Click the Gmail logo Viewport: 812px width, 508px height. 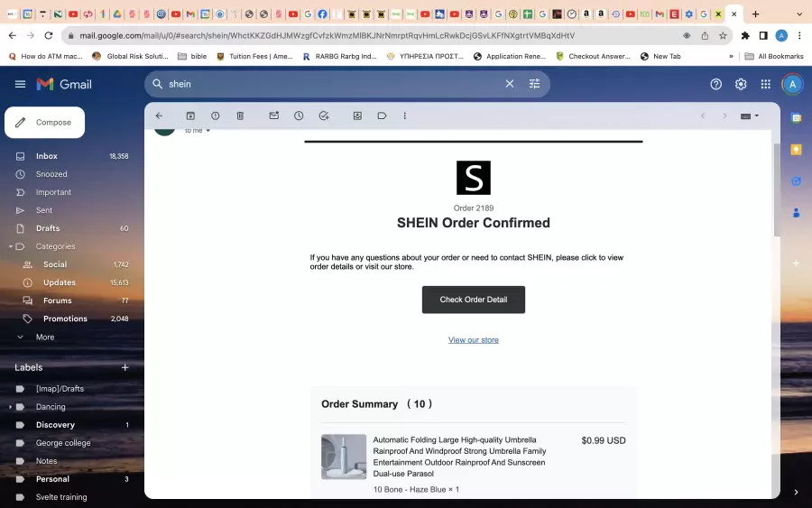click(64, 84)
